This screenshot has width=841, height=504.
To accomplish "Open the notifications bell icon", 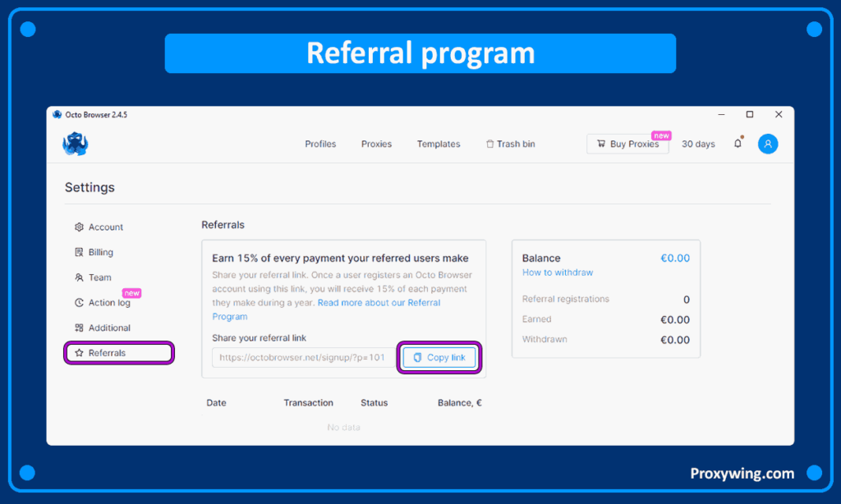I will pos(738,144).
